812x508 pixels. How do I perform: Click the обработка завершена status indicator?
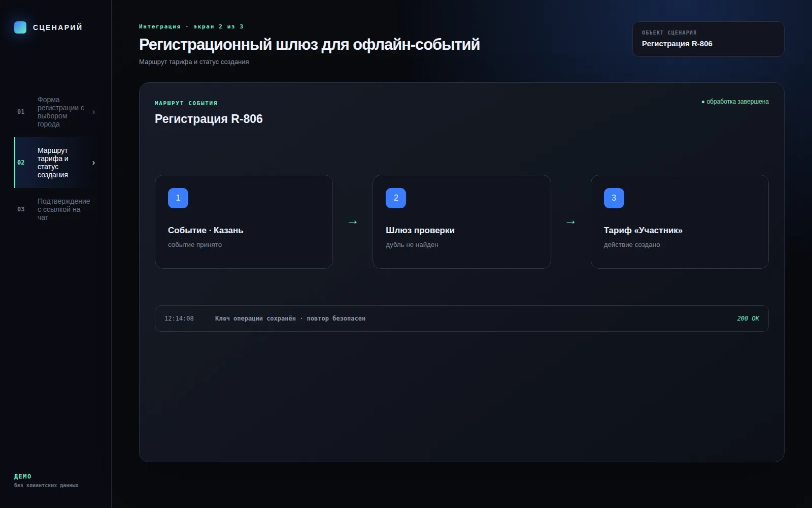[x=735, y=102]
